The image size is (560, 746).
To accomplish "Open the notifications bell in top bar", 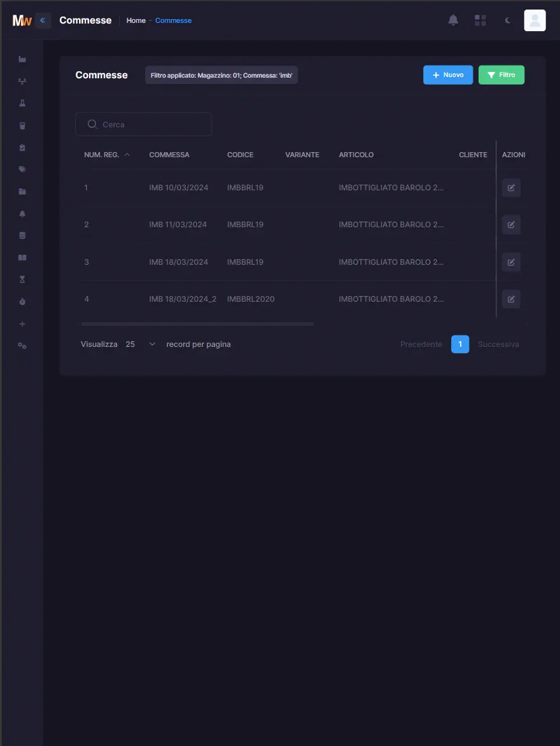I will [453, 20].
